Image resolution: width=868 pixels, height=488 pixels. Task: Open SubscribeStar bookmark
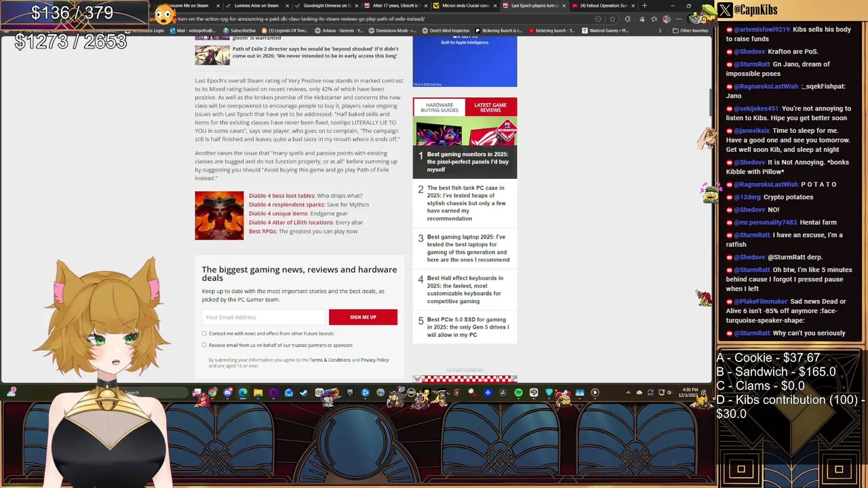coord(239,30)
